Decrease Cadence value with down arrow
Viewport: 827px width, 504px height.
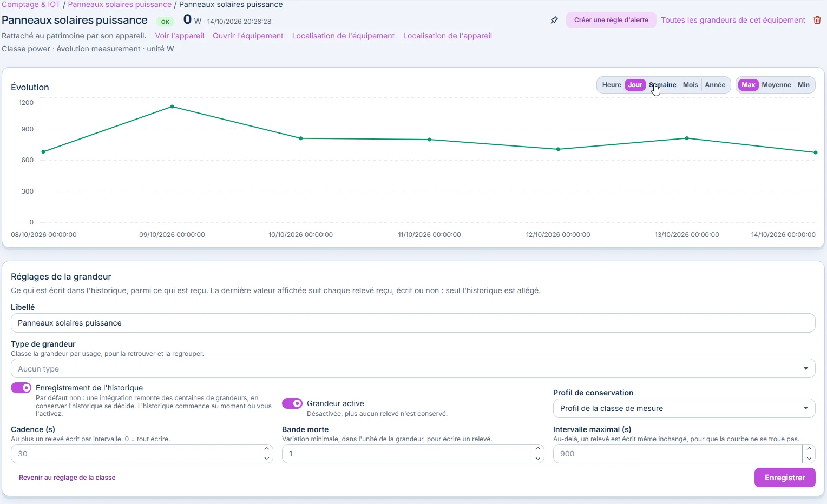[x=267, y=459]
